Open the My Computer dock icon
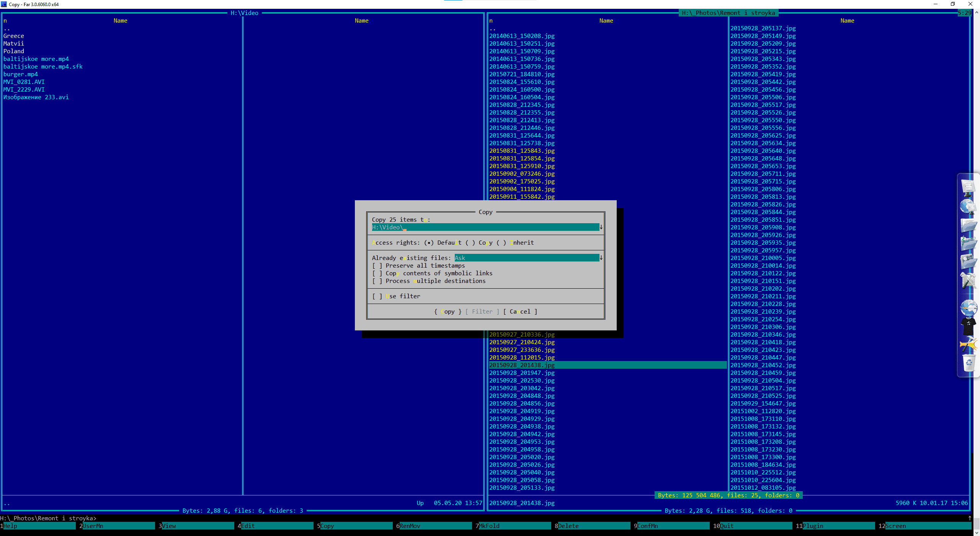The height and width of the screenshot is (536, 980). 968,187
